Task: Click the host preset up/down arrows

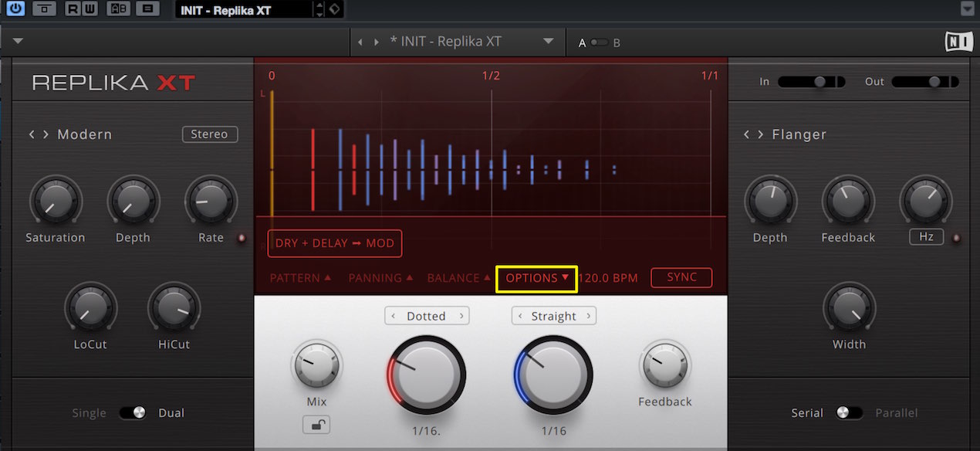Action: pos(319,9)
